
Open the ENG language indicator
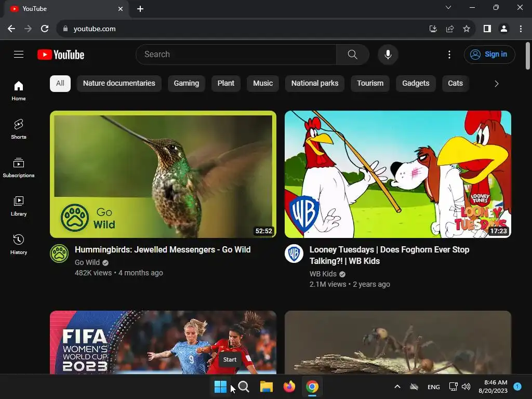click(434, 387)
